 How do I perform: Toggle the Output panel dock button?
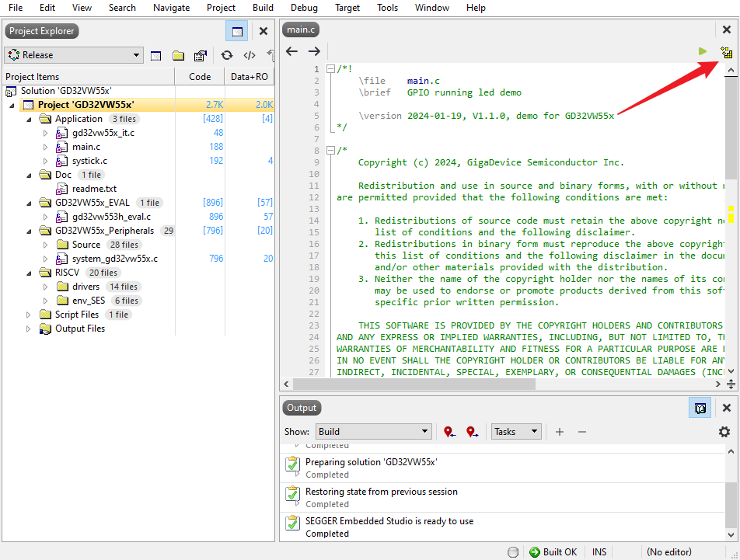click(700, 408)
